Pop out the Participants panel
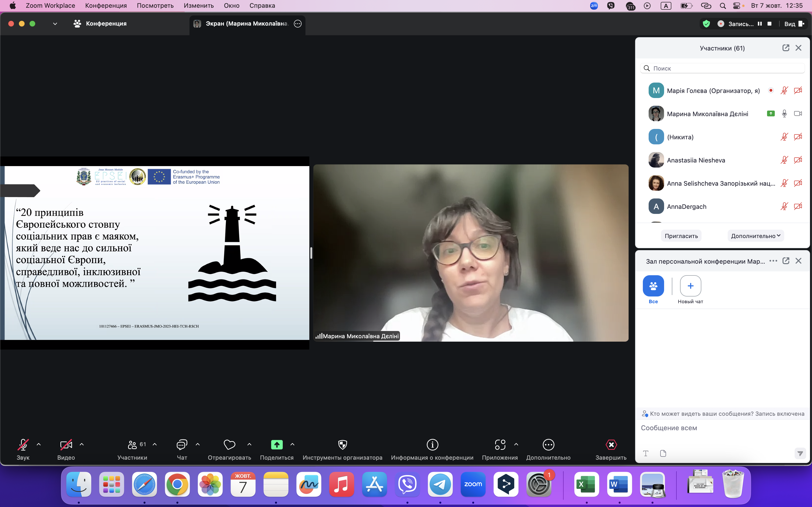This screenshot has width=812, height=507. pyautogui.click(x=785, y=48)
